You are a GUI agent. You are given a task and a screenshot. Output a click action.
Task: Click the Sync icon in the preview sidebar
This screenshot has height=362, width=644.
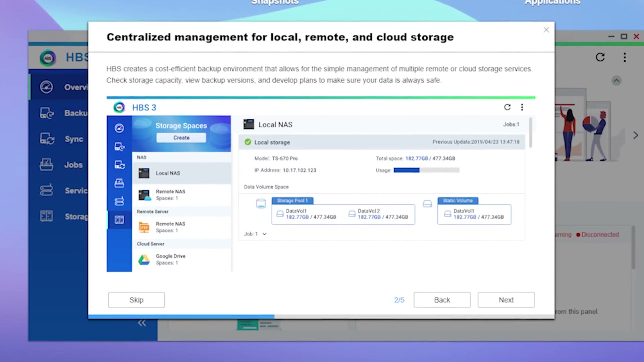[119, 165]
